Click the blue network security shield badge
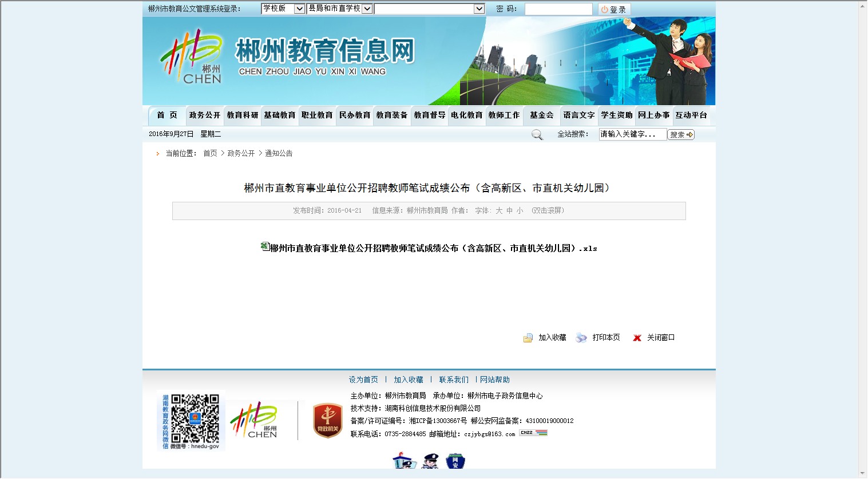This screenshot has width=868, height=479. coord(455,461)
